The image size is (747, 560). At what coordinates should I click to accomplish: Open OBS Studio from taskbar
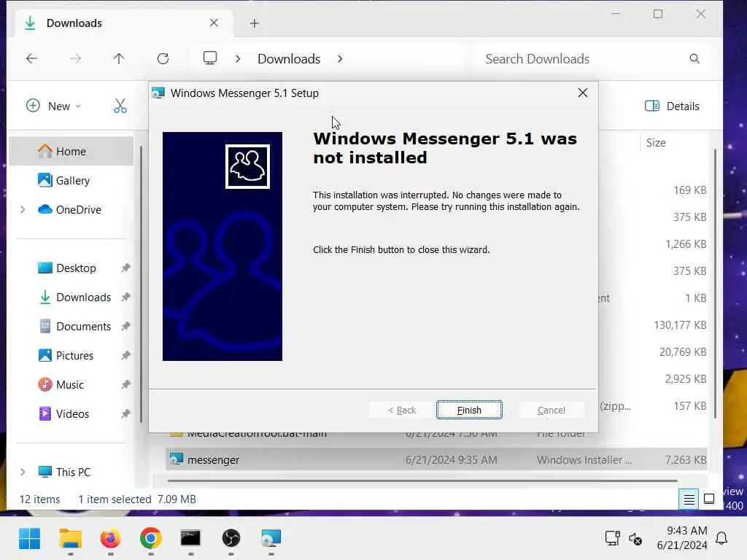pyautogui.click(x=231, y=539)
